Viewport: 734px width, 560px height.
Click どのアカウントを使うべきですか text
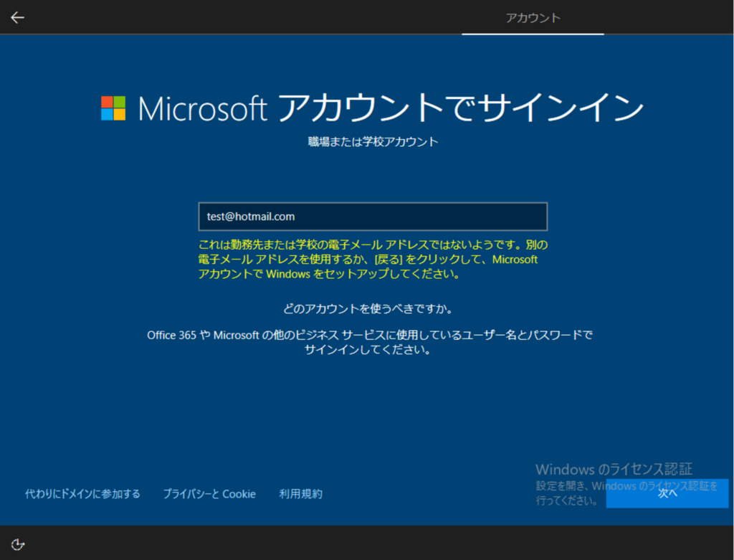tap(368, 308)
